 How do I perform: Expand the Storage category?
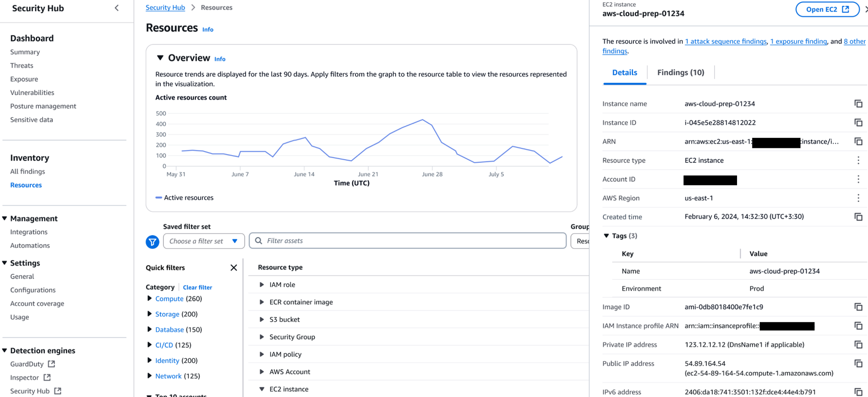149,314
